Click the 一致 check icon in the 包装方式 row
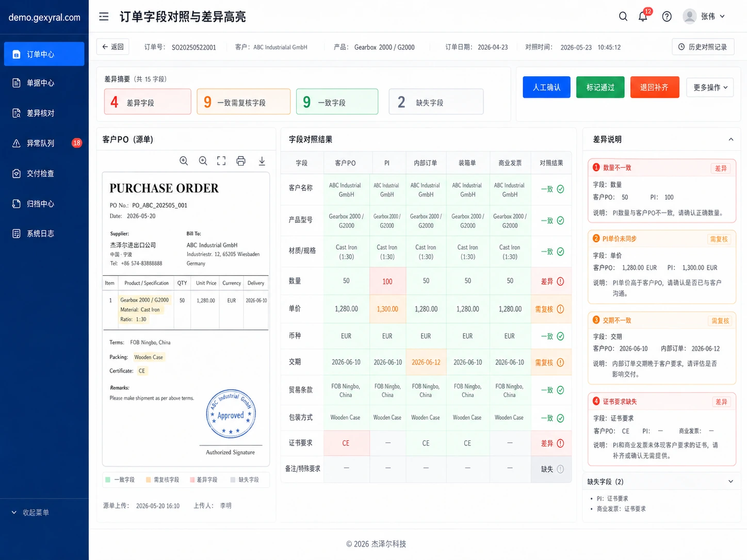The height and width of the screenshot is (560, 747). click(560, 418)
